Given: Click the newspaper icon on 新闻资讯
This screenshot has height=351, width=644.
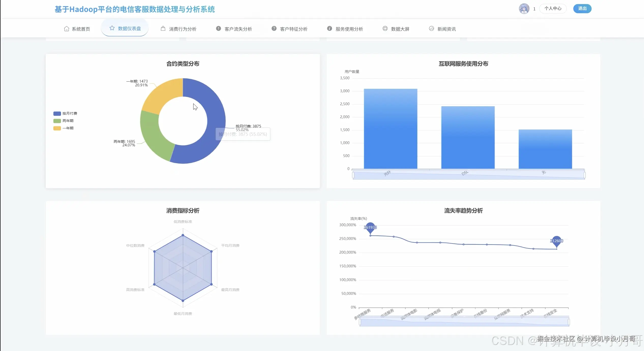Looking at the screenshot, I should tap(431, 28).
